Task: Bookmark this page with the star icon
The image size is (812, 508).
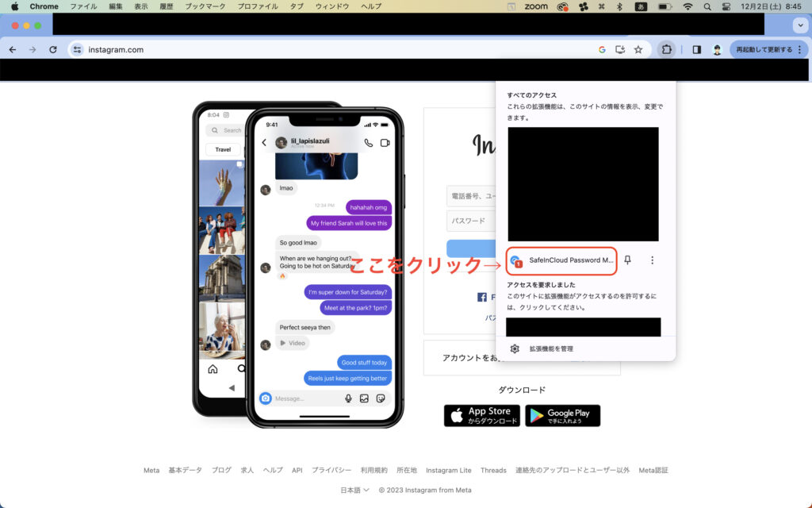Action: coord(638,50)
